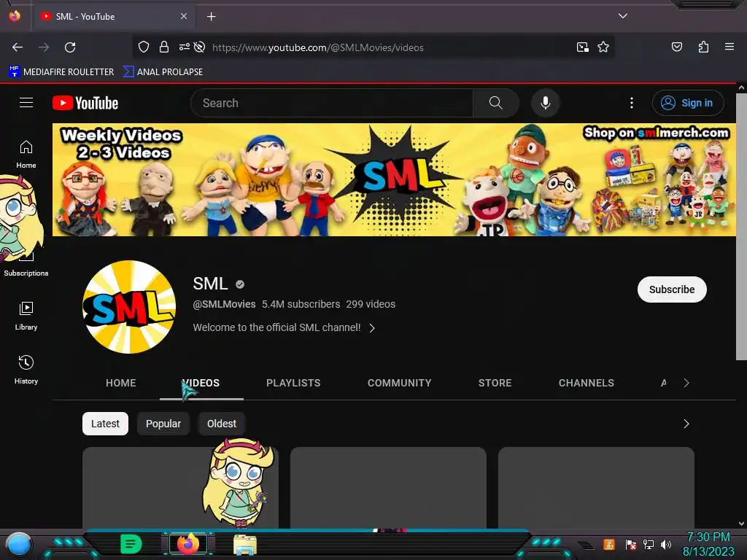Click the SML channel banner image
The height and width of the screenshot is (560, 747).
[394, 180]
